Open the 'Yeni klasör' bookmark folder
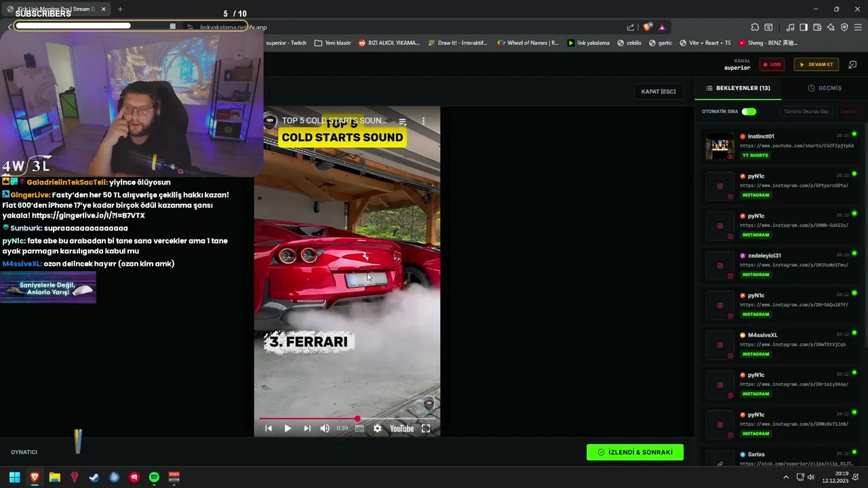868x488 pixels. point(332,43)
